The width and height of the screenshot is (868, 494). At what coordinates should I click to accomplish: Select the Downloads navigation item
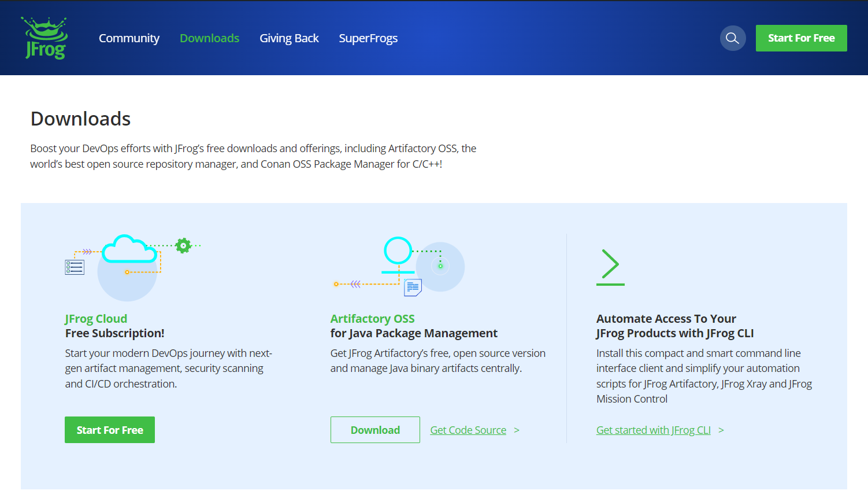(209, 38)
